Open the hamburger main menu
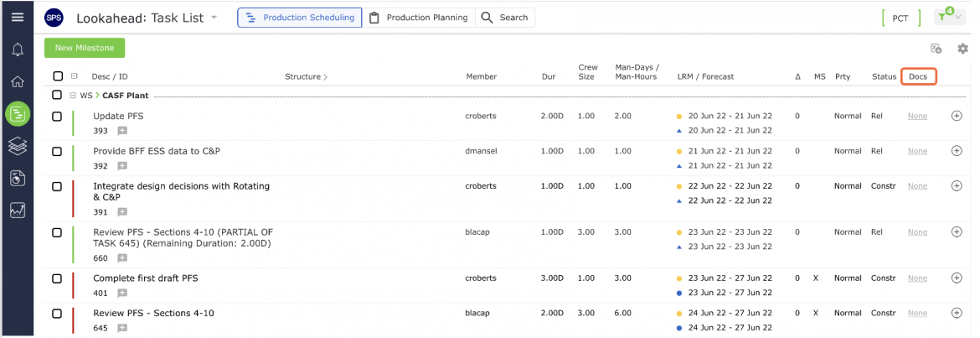Screen dimensions: 980x338 [x=18, y=17]
